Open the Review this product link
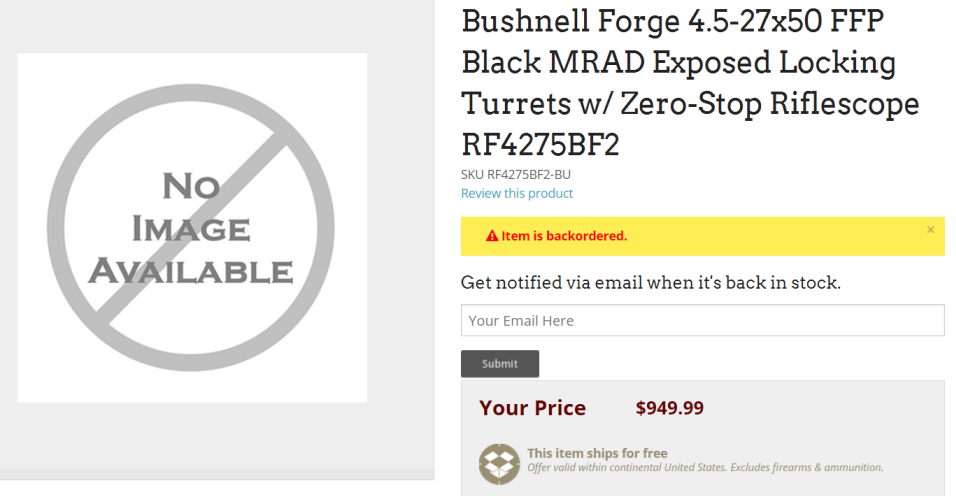 (x=516, y=193)
